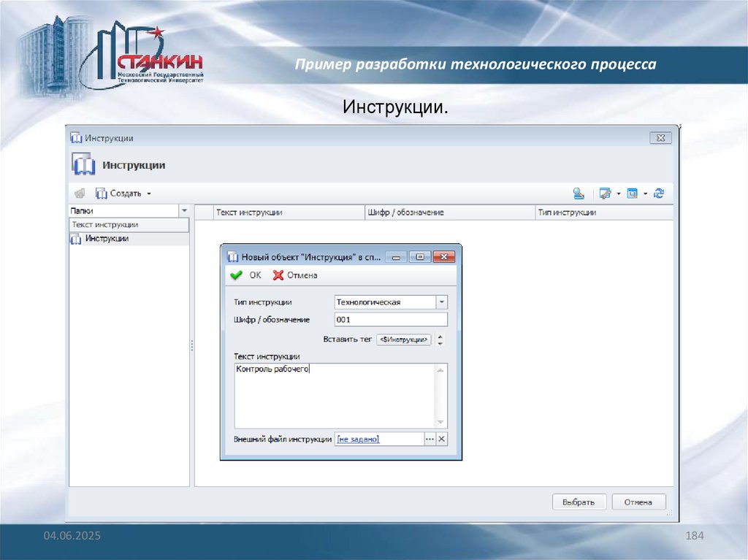Confirm with OK in the new object dialog
The image size is (748, 560).
[246, 275]
